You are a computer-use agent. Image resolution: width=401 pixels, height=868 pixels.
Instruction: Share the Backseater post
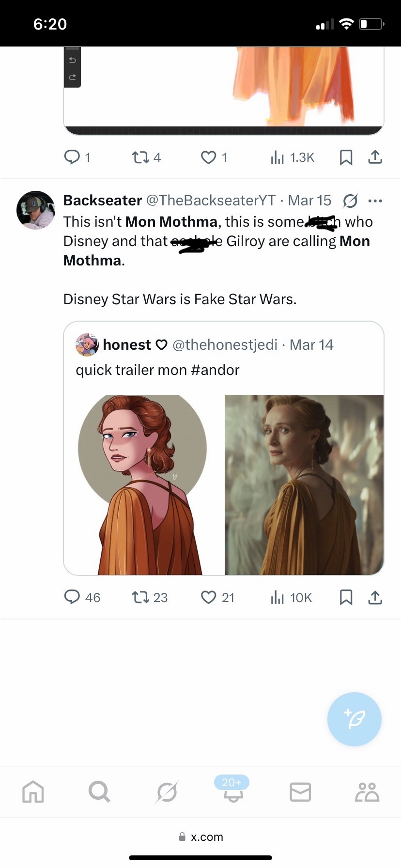(375, 597)
